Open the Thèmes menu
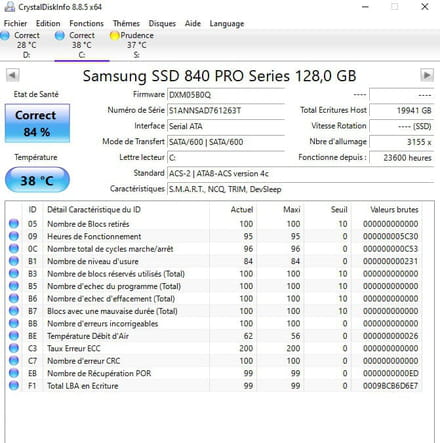Image resolution: width=440 pixels, height=443 pixels. click(126, 24)
